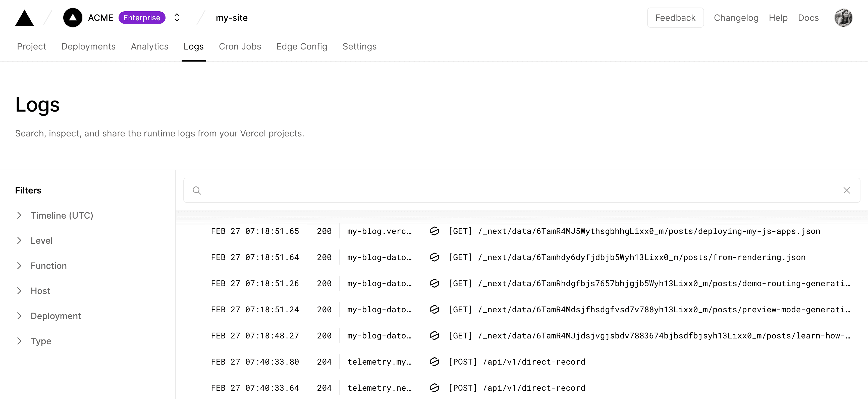Click the framework icon on the deploying-my-js-apps log
868x399 pixels.
(x=434, y=231)
